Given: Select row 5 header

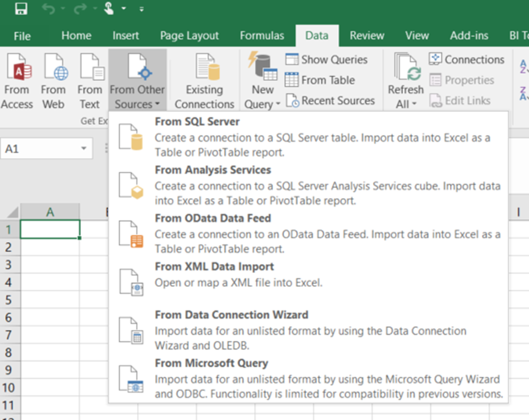Looking at the screenshot, I should coord(9,299).
